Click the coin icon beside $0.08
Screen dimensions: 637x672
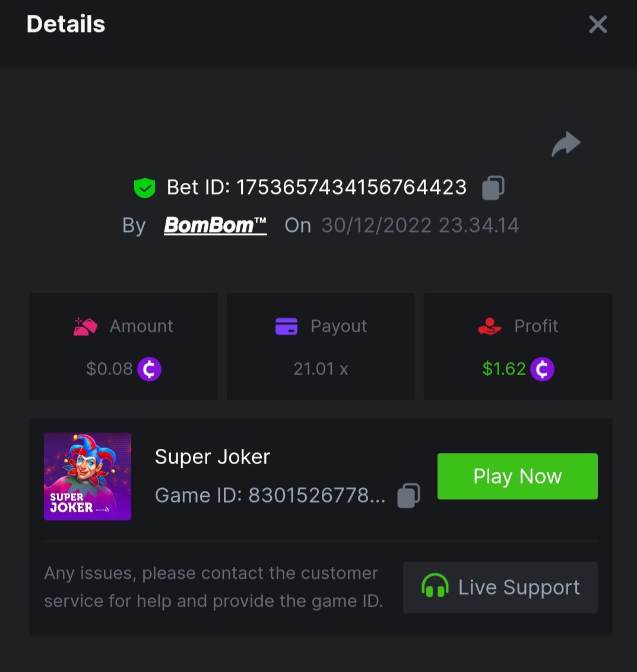point(149,369)
